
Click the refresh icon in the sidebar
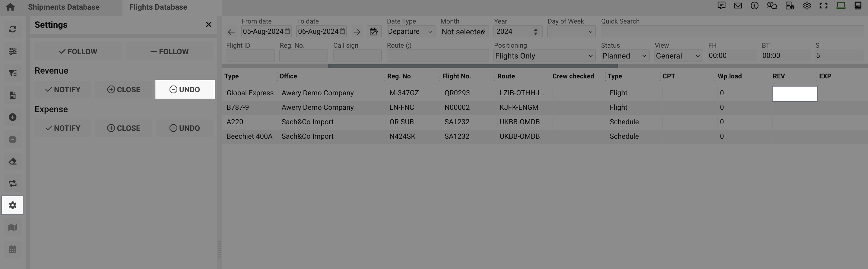coord(12,29)
